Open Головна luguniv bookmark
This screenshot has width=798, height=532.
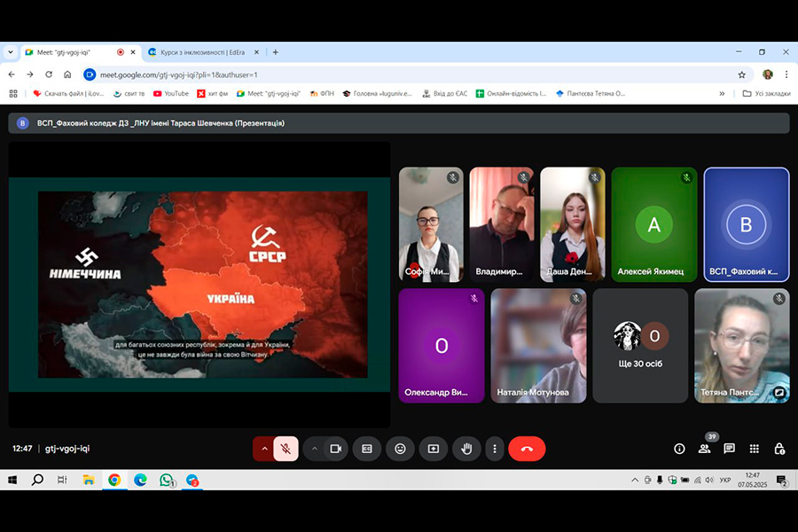tap(377, 94)
